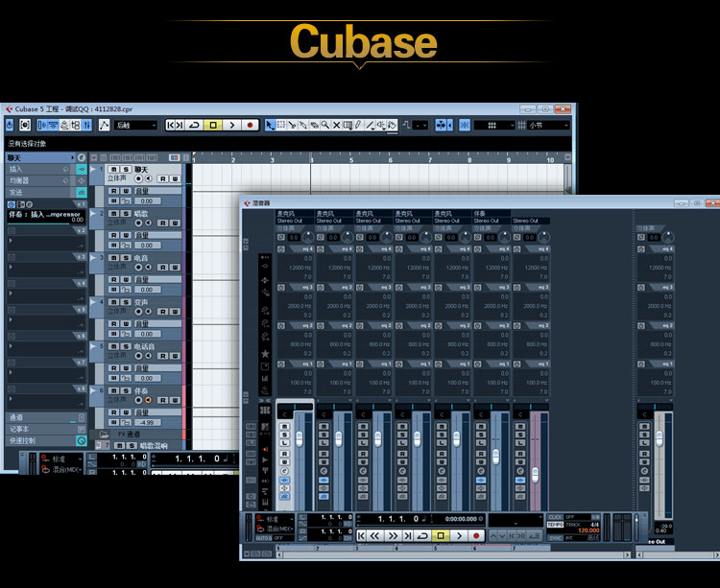Toggle Snap on/off button
Image resolution: width=720 pixels, height=588 pixels.
tap(465, 125)
